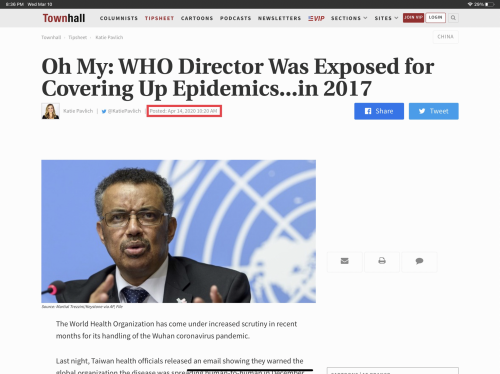Expand the Sections dropdown

point(349,18)
